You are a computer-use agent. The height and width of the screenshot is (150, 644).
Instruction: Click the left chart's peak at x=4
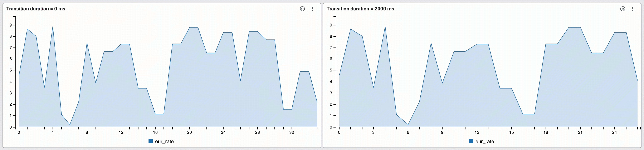coord(53,27)
